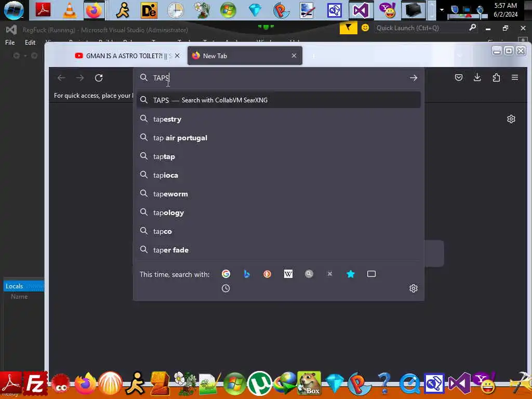Open Visual Studio notifications flag icon
Screen dimensions: 532x399
[348, 28]
